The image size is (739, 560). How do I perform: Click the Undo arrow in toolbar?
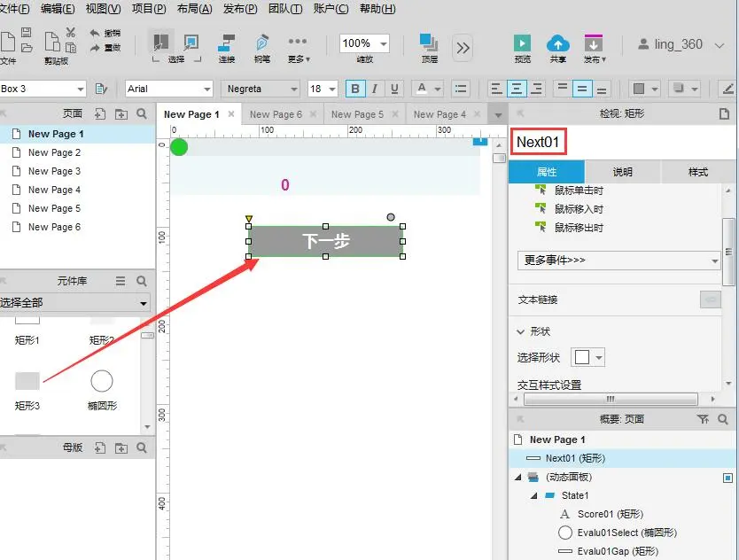95,33
